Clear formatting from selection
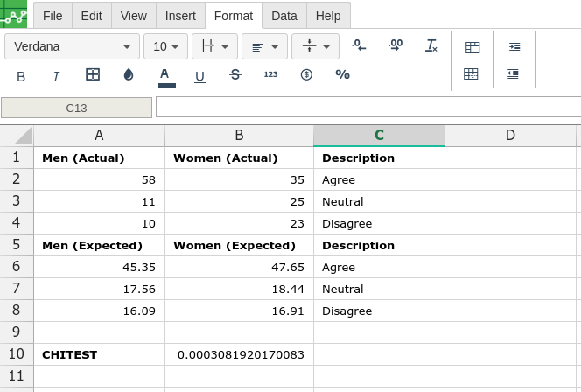 430,45
